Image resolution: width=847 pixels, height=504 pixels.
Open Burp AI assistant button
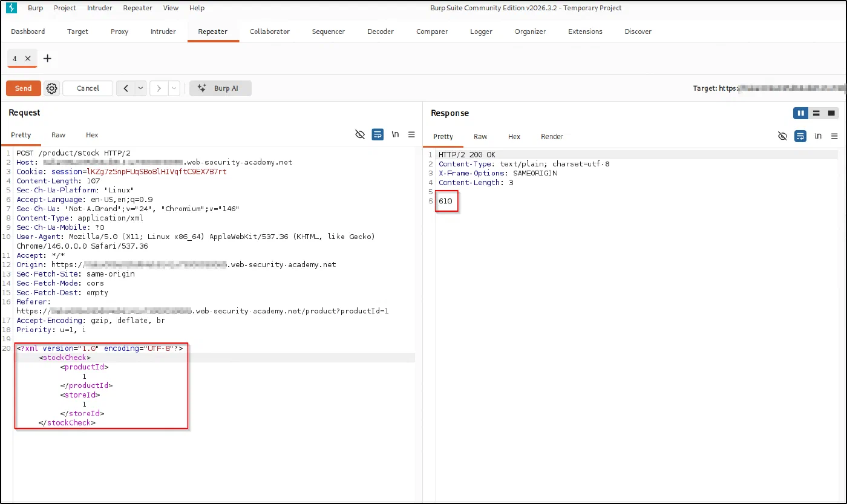pyautogui.click(x=220, y=88)
